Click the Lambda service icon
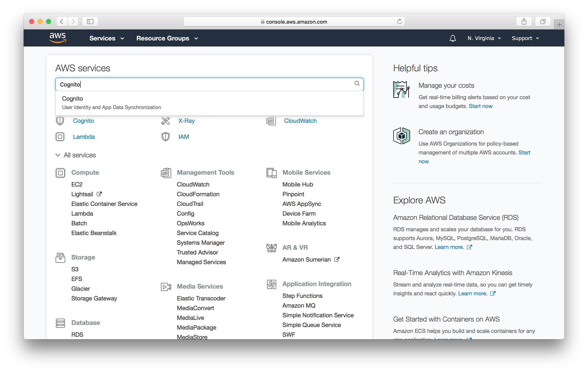 tap(60, 137)
